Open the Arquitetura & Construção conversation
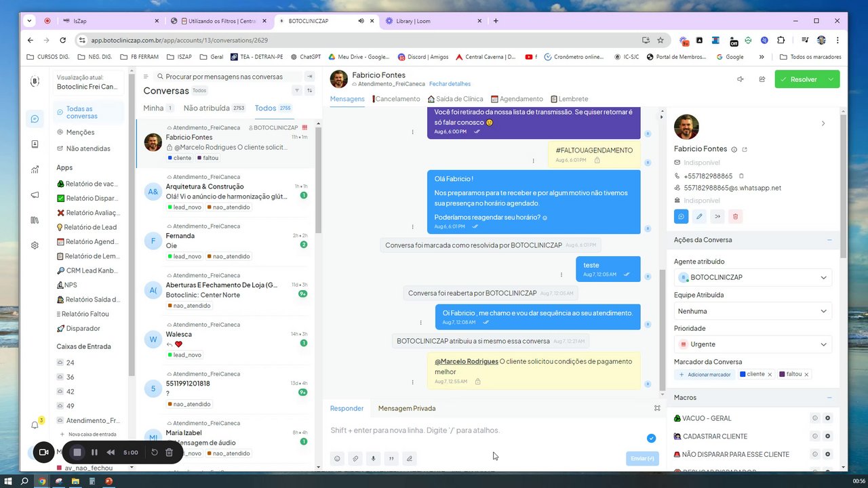 226,192
